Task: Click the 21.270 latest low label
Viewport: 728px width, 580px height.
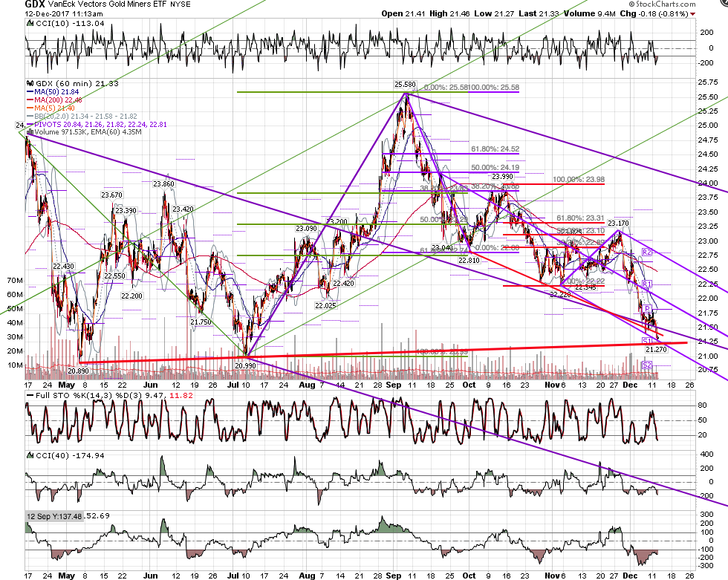Action: point(657,349)
